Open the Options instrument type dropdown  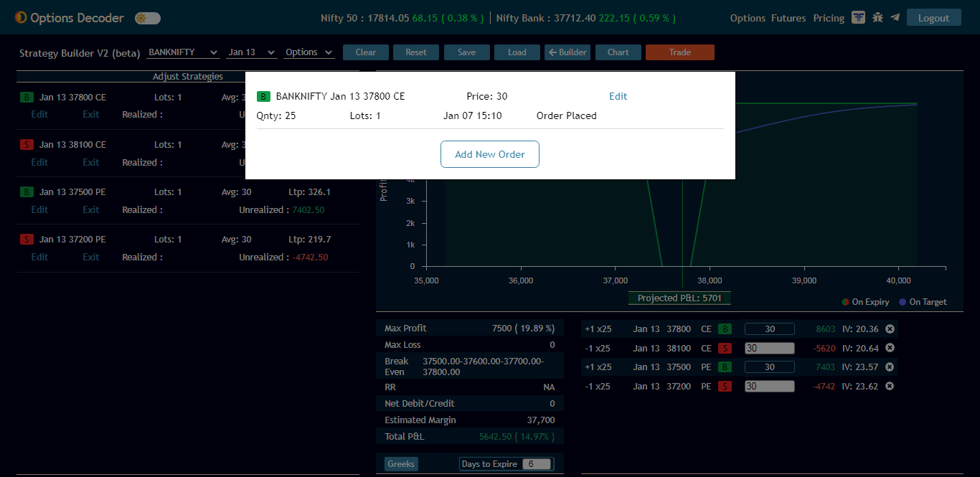pos(308,52)
